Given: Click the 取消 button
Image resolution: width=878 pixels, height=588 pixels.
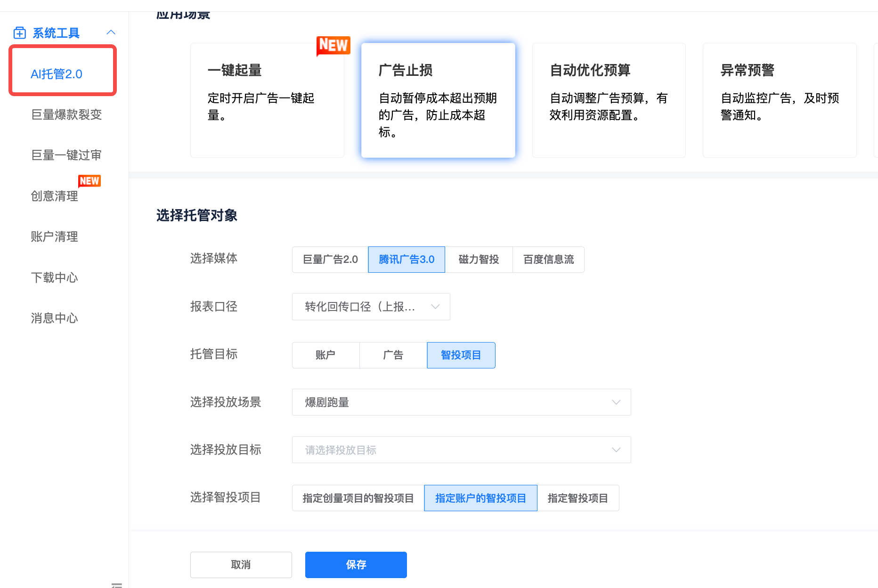Looking at the screenshot, I should (241, 565).
